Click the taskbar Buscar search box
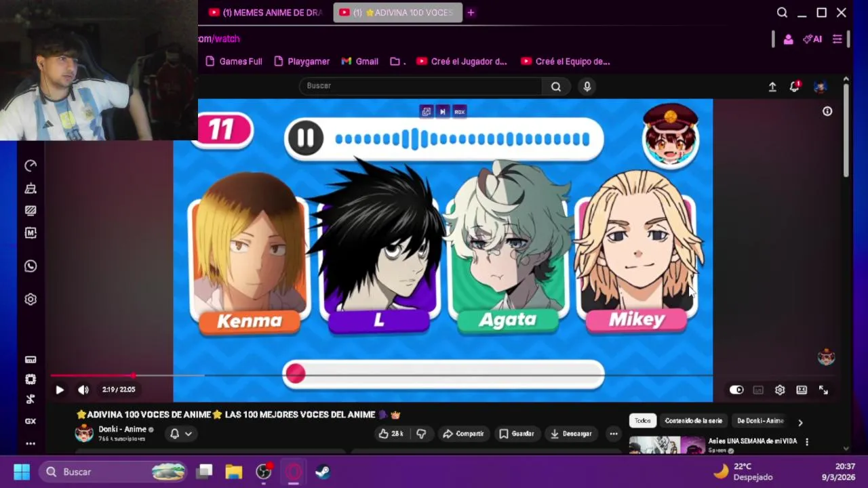 pos(113,472)
